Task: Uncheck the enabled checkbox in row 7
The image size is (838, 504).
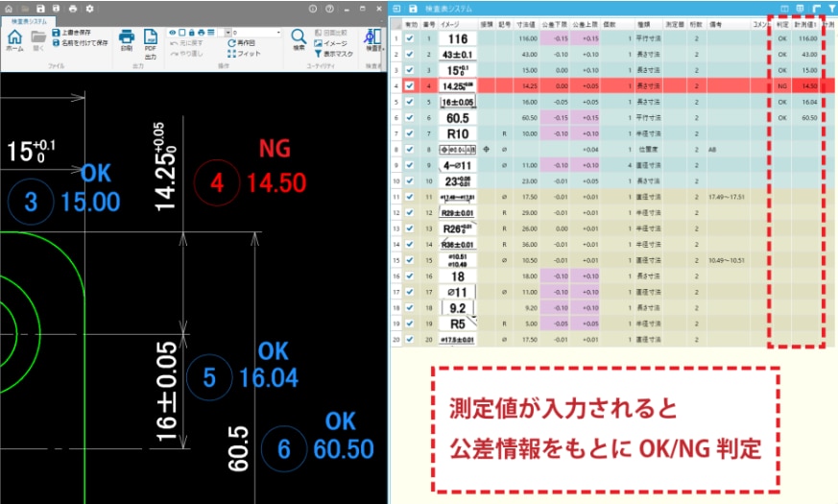Action: pos(410,133)
